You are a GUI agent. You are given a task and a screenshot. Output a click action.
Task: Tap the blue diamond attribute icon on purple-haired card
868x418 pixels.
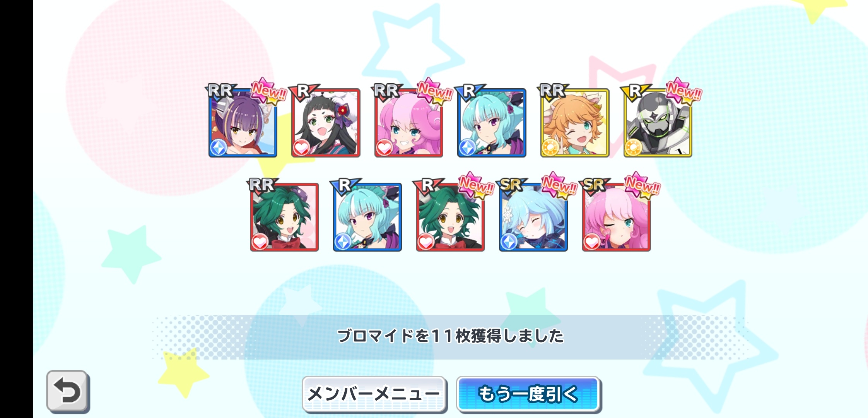[219, 148]
